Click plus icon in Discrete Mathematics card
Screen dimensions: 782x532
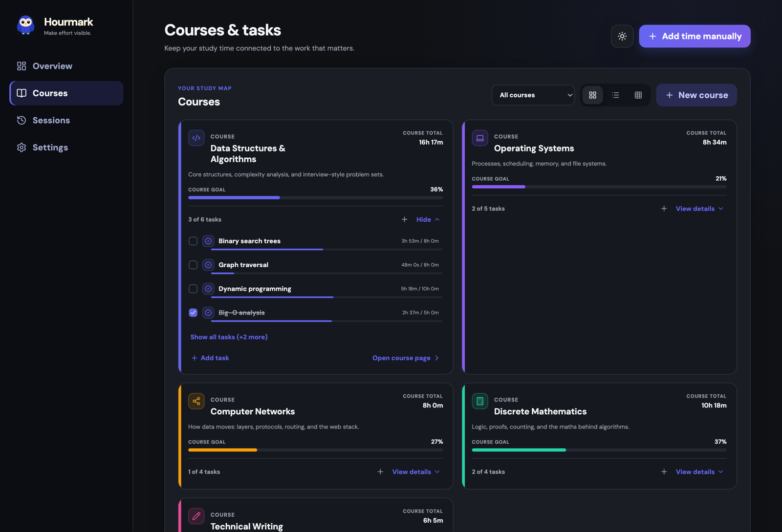pyautogui.click(x=664, y=472)
